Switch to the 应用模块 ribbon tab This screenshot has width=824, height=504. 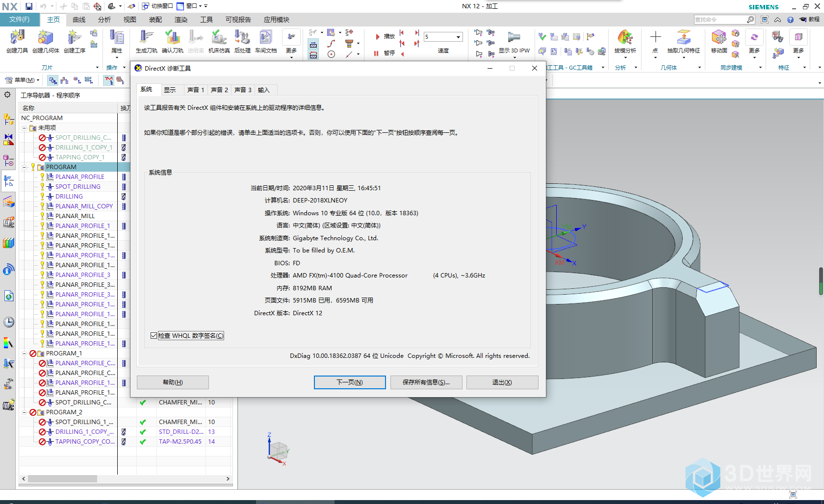(277, 20)
